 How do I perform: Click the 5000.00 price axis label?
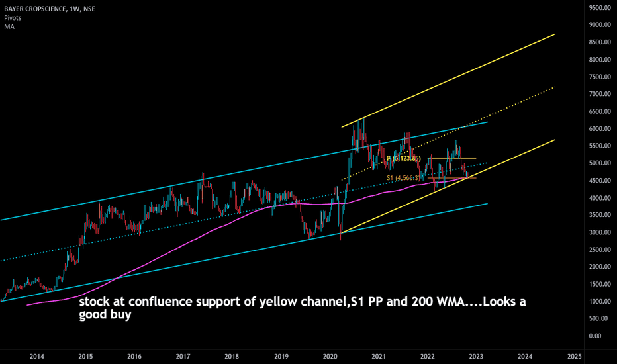(600, 163)
